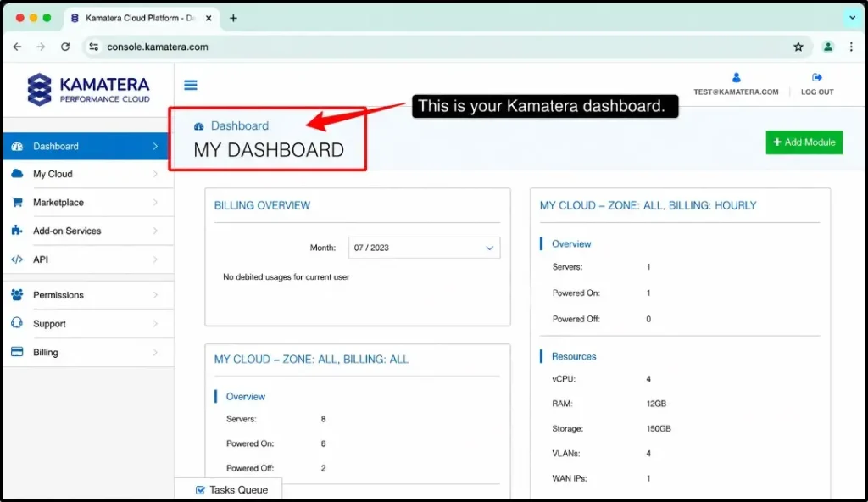868x502 pixels.
Task: Open the browser three-dot menu
Action: (x=851, y=47)
